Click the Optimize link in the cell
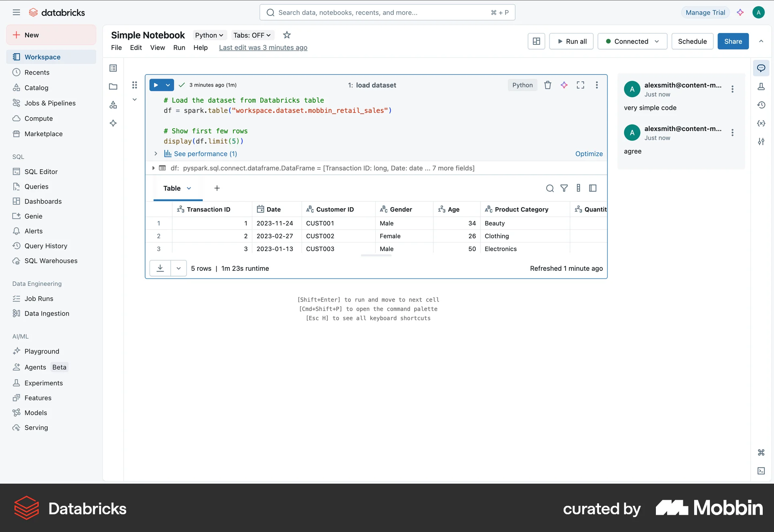 (x=589, y=154)
